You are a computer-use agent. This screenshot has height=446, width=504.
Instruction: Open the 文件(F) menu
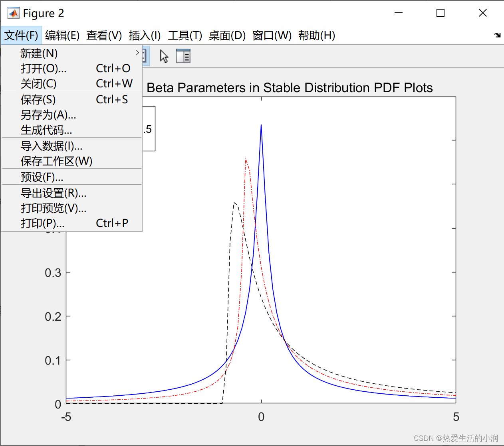click(21, 36)
